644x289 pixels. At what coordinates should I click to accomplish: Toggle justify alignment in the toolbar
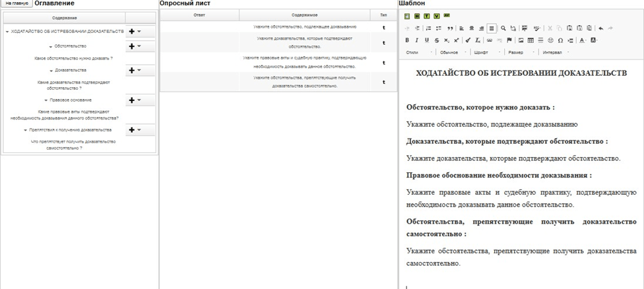point(492,28)
